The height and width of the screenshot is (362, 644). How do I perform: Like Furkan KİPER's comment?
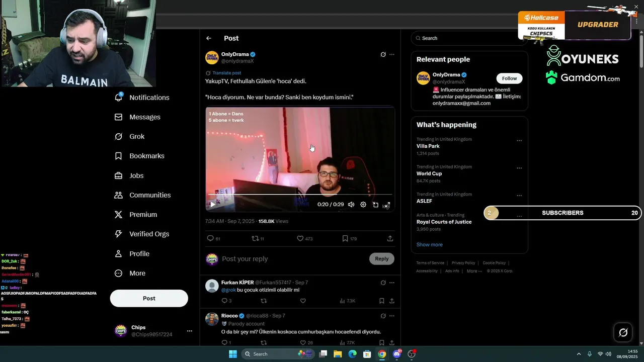(x=303, y=301)
